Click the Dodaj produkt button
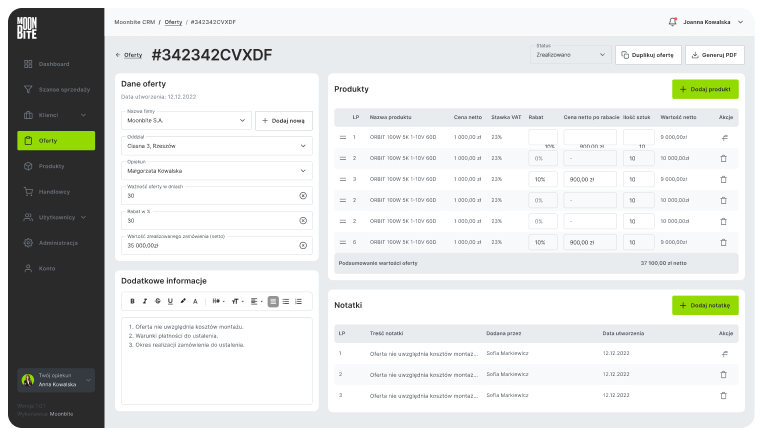This screenshot has width=763, height=436. (705, 89)
